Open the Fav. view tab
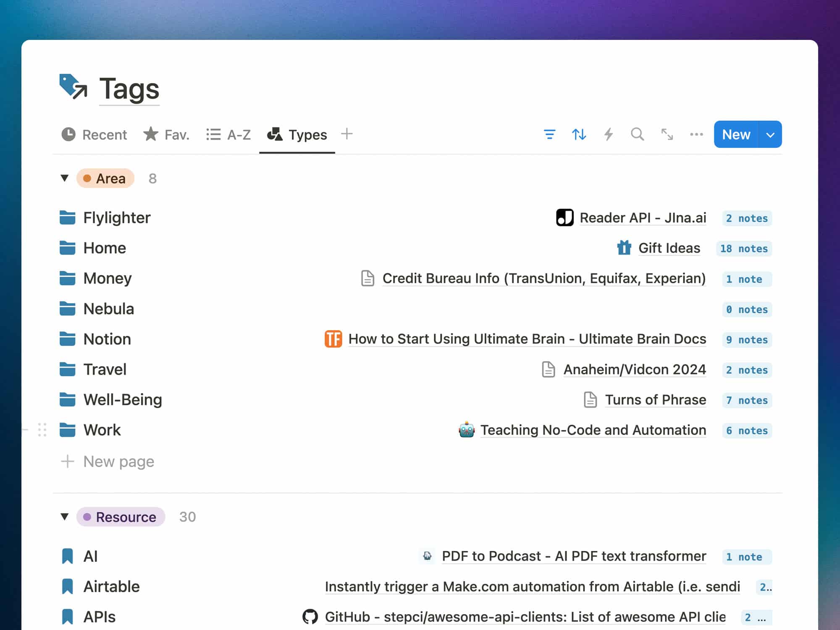Viewport: 840px width, 630px height. click(166, 135)
